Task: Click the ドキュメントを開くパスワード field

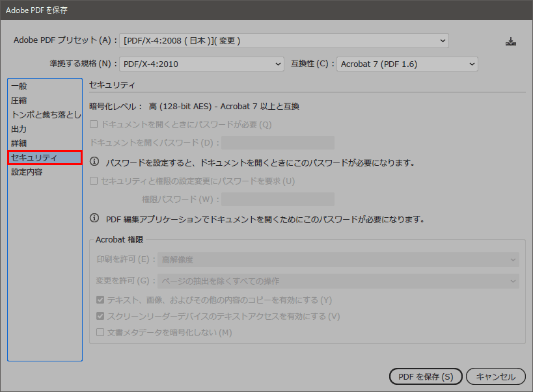Action: pos(278,142)
